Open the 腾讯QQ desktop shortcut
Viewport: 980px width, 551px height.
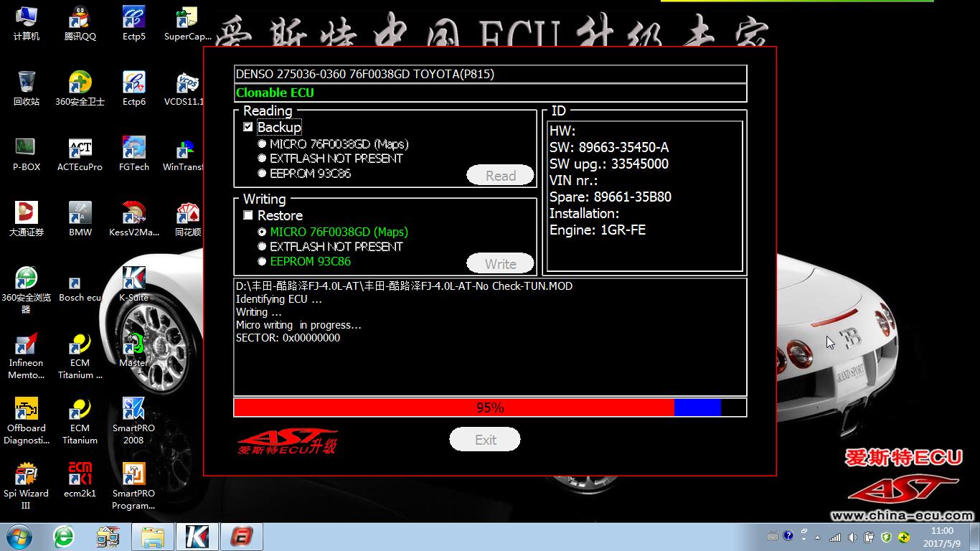[x=80, y=23]
